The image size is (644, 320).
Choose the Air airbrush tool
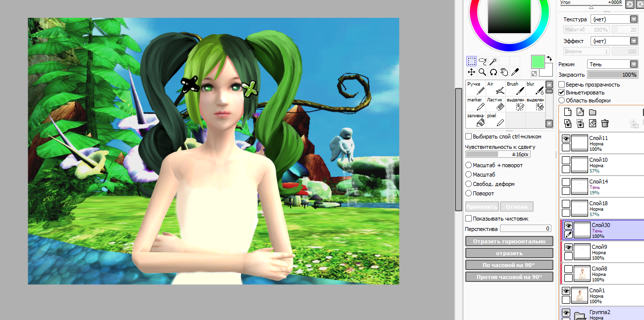click(495, 88)
